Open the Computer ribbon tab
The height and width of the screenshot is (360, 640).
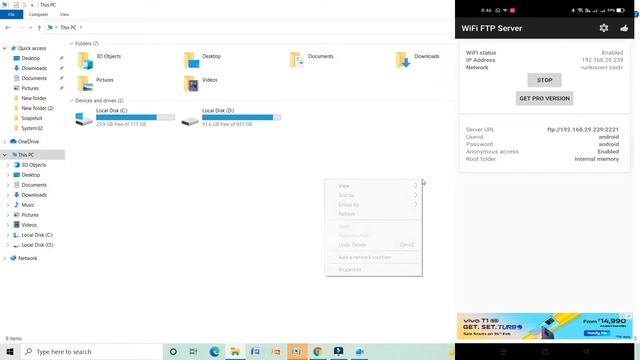click(38, 14)
